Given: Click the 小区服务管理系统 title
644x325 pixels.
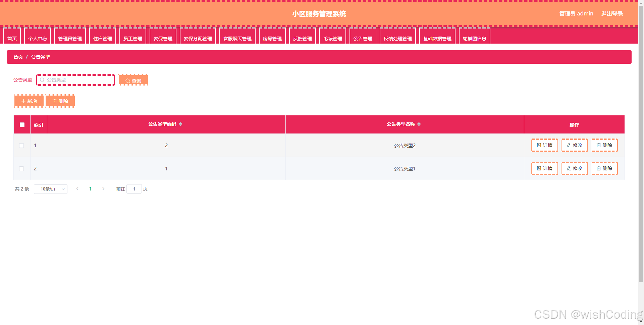Looking at the screenshot, I should [x=319, y=14].
